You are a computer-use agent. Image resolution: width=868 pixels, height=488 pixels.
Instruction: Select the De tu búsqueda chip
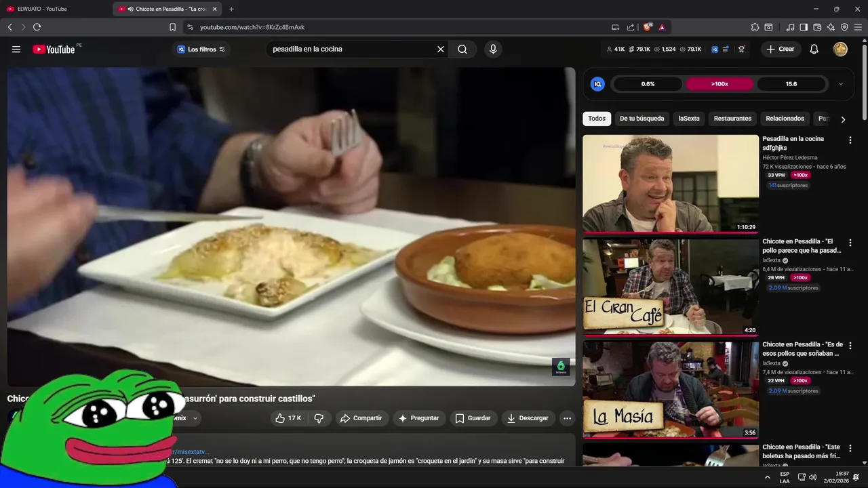(642, 119)
